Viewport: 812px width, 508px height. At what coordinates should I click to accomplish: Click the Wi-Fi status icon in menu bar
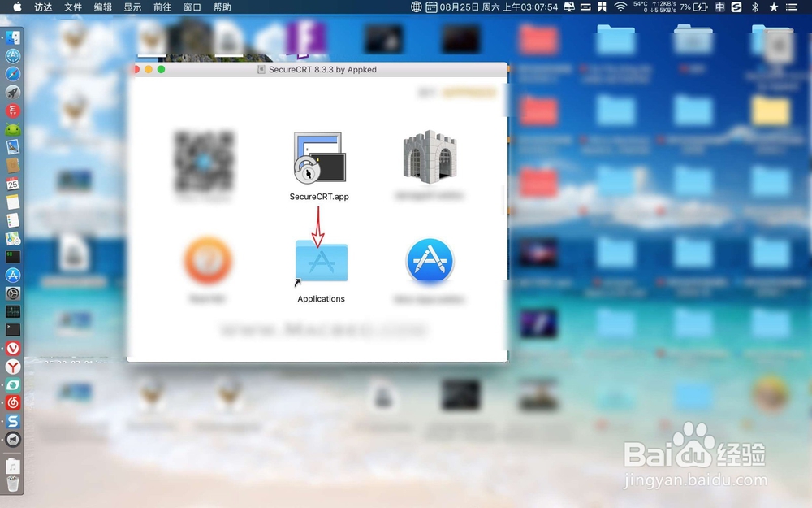point(620,7)
